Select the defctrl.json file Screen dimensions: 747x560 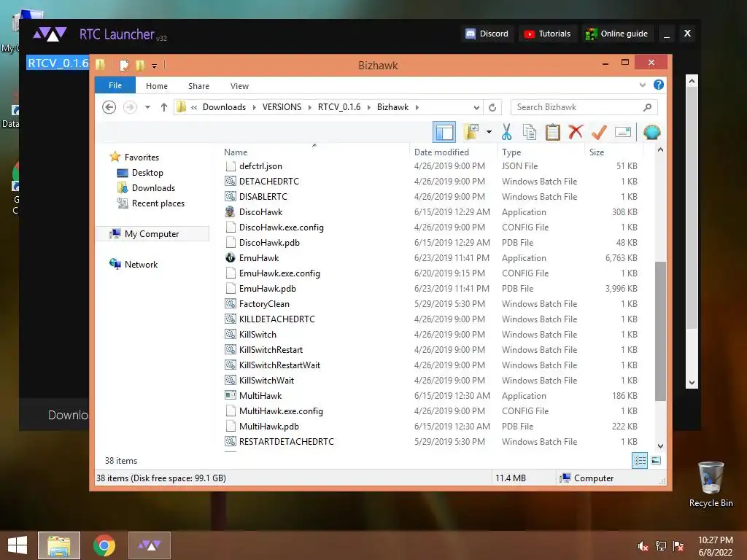click(431, 166)
